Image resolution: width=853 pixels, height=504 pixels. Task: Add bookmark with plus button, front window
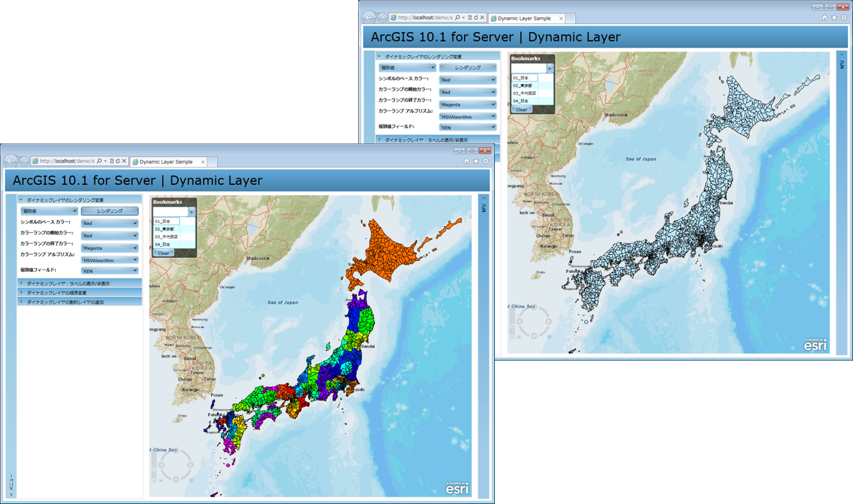(192, 211)
